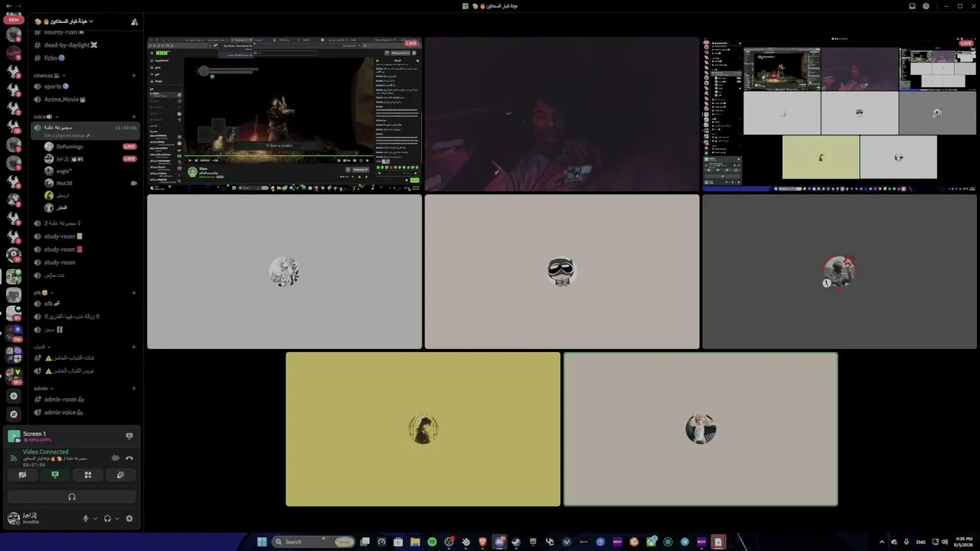The width and height of the screenshot is (980, 551).
Task: Click Set a channel status link
Action: coord(67,135)
